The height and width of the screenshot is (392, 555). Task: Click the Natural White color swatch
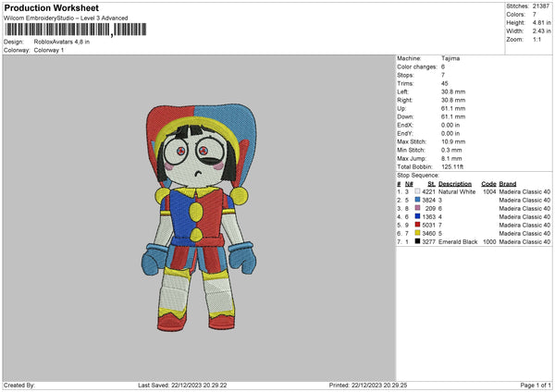pyautogui.click(x=417, y=191)
